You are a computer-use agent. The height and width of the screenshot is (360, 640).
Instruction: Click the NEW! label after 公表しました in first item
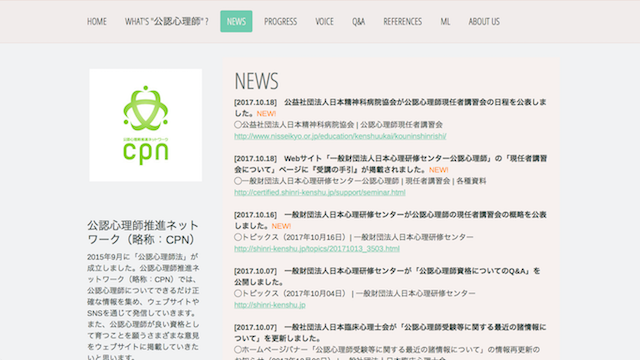tap(266, 113)
